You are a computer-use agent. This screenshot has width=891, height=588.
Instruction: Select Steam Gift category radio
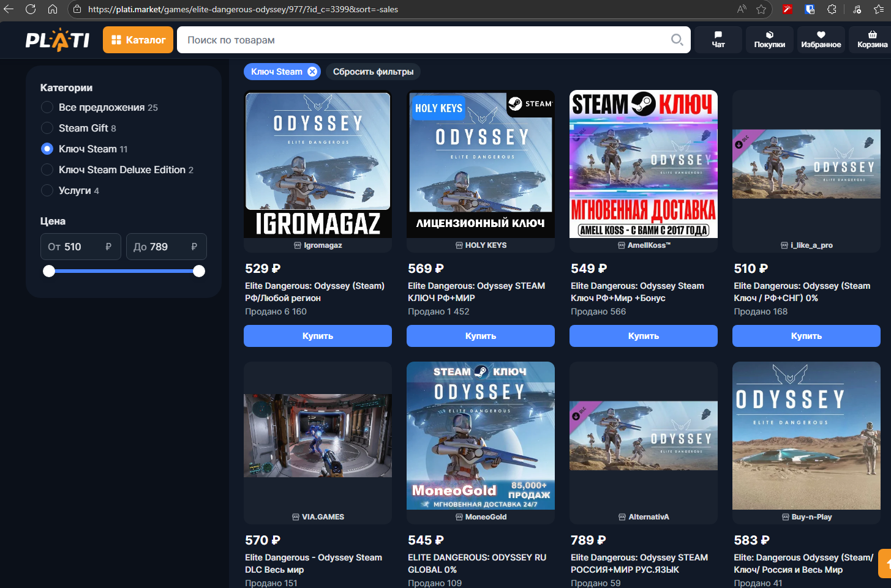point(47,128)
